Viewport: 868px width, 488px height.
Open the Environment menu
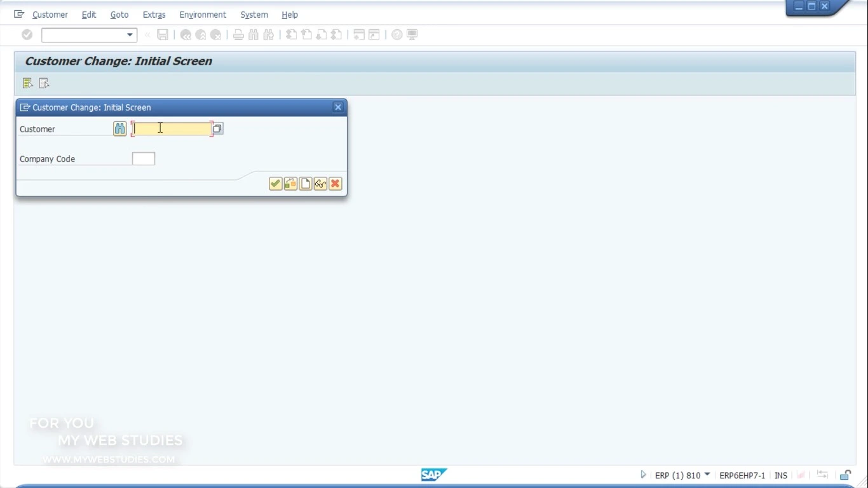[203, 15]
